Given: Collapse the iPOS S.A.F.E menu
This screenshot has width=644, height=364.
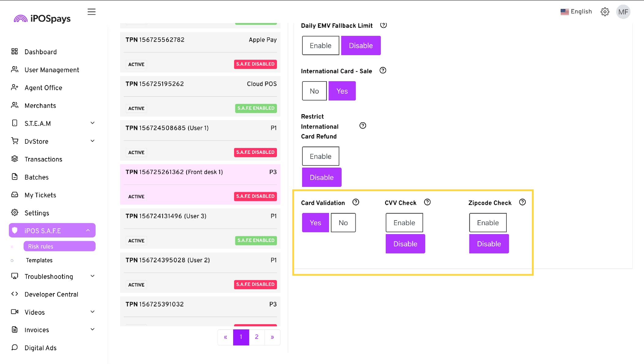Looking at the screenshot, I should point(88,230).
